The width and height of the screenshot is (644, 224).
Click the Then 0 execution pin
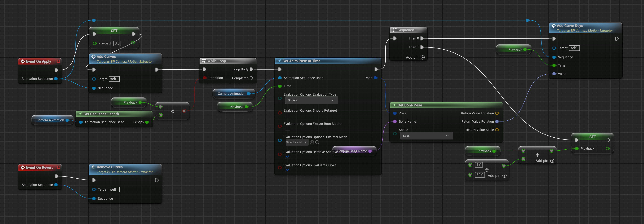coord(422,38)
